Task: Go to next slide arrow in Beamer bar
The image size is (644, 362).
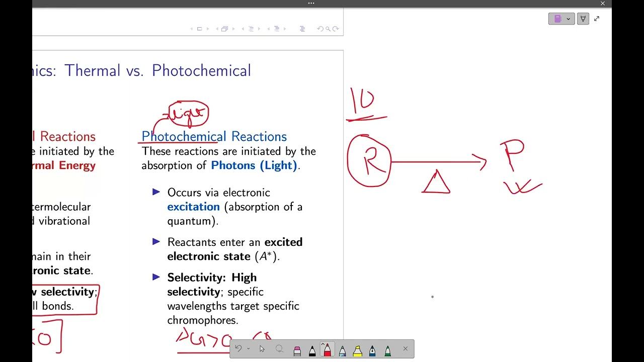Action: coord(208,29)
